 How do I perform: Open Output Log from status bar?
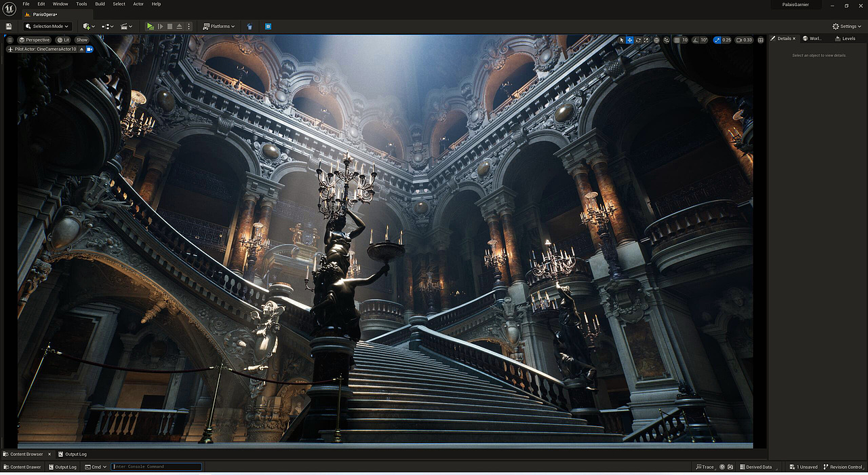tap(62, 467)
